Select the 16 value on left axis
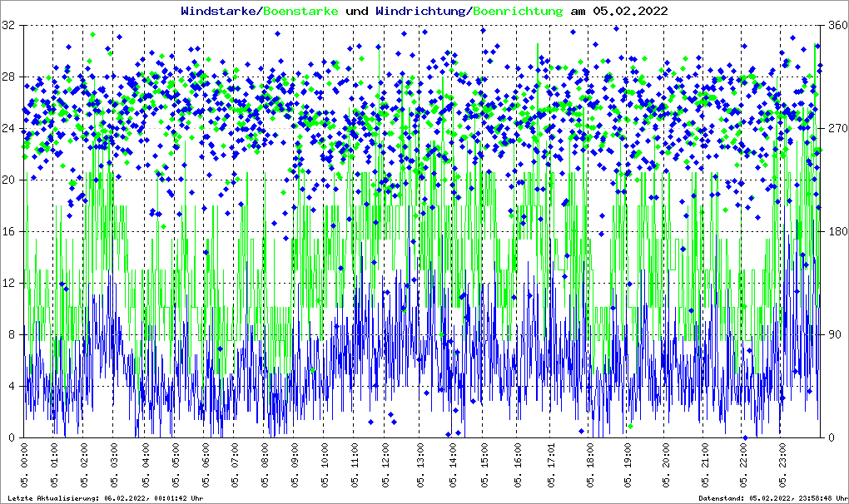 pyautogui.click(x=10, y=232)
